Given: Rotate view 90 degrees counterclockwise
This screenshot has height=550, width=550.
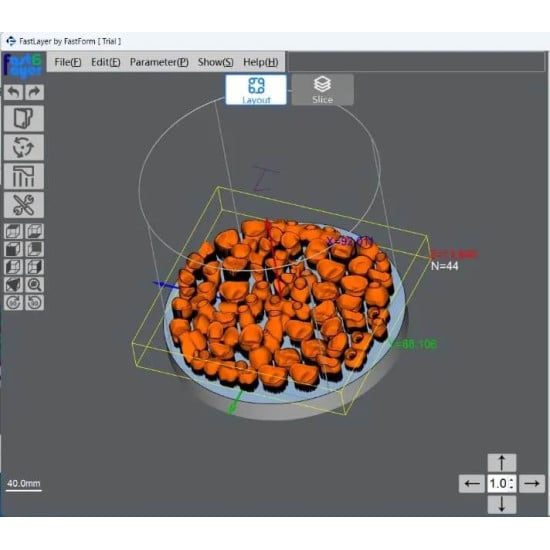Looking at the screenshot, I should click(x=34, y=303).
